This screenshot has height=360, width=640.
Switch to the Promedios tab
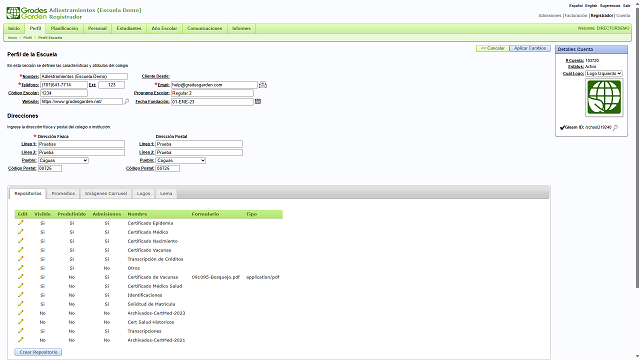(63, 193)
